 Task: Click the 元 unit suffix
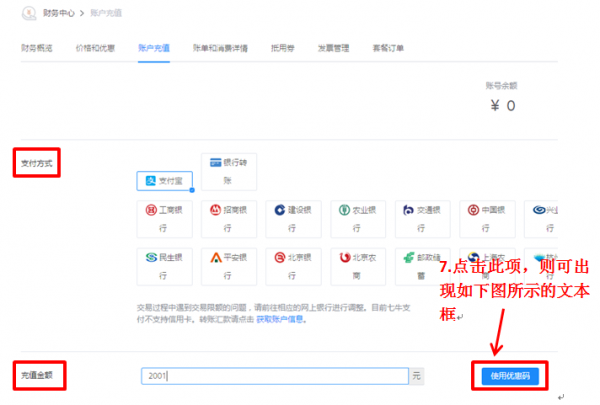tap(416, 376)
